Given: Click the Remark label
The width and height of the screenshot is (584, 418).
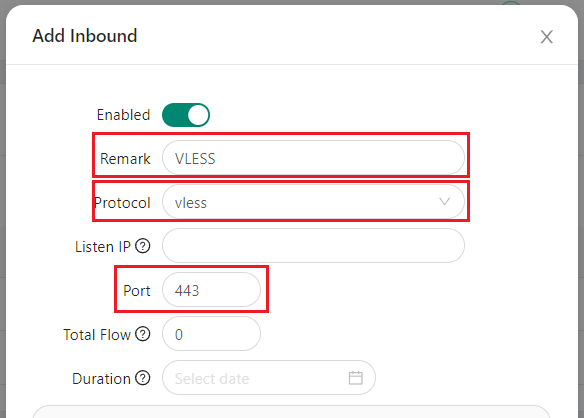Looking at the screenshot, I should pos(125,159).
